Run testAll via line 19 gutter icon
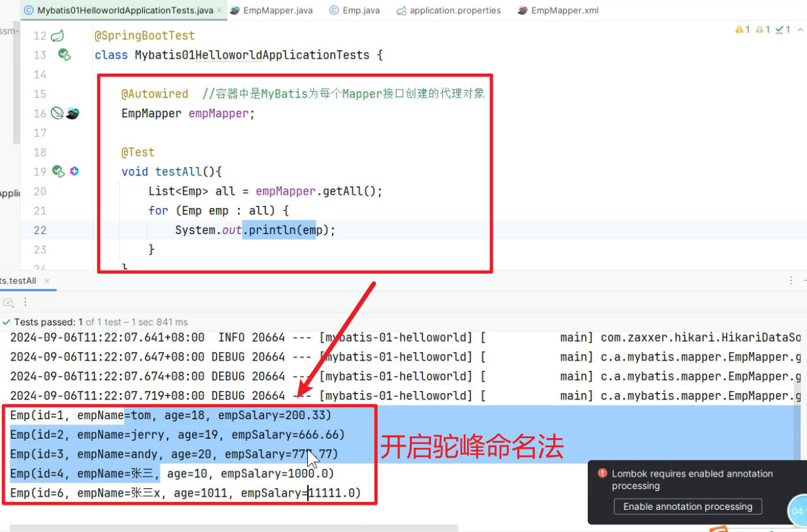807x532 pixels. coord(59,171)
